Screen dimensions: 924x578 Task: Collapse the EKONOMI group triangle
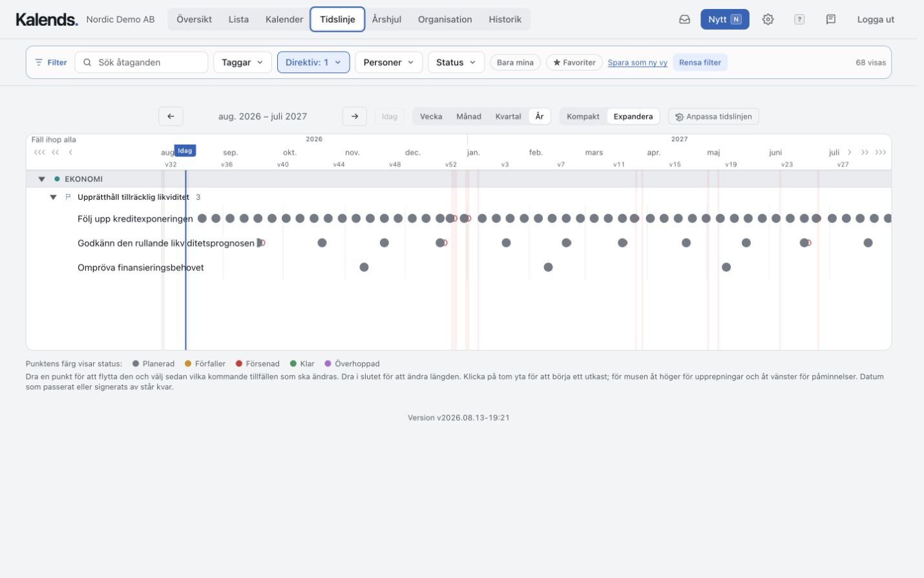41,179
